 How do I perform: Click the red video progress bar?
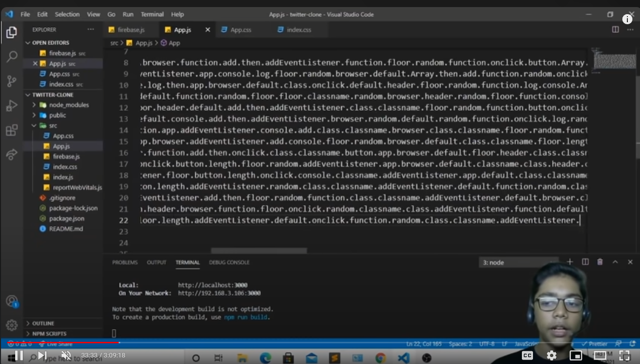coord(61,342)
